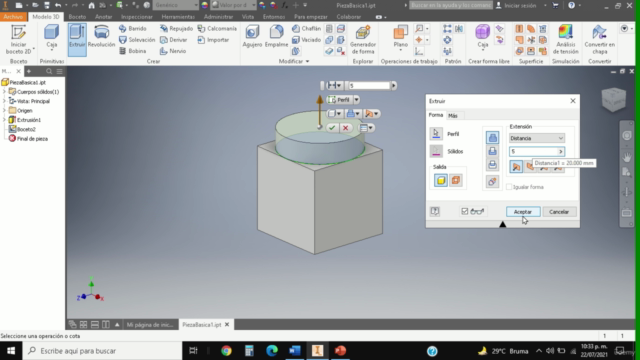Open the Perfil dropdown in mini toolbar
640x360 pixels.
[356, 100]
